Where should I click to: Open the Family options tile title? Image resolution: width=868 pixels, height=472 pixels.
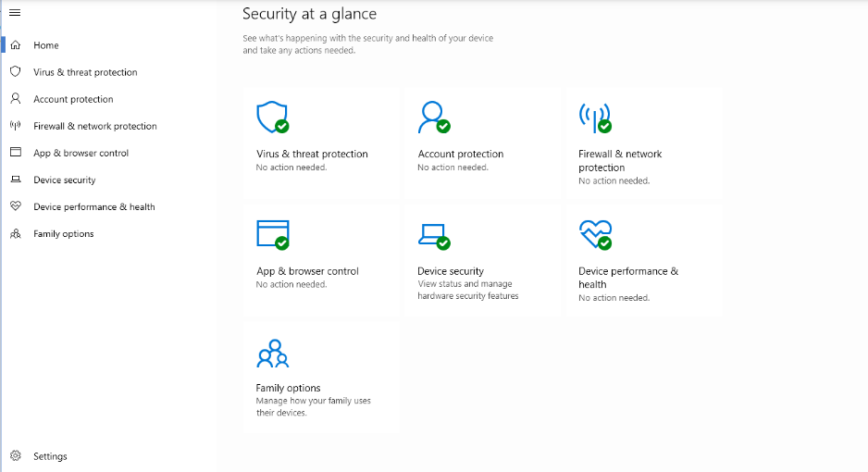[x=288, y=388]
